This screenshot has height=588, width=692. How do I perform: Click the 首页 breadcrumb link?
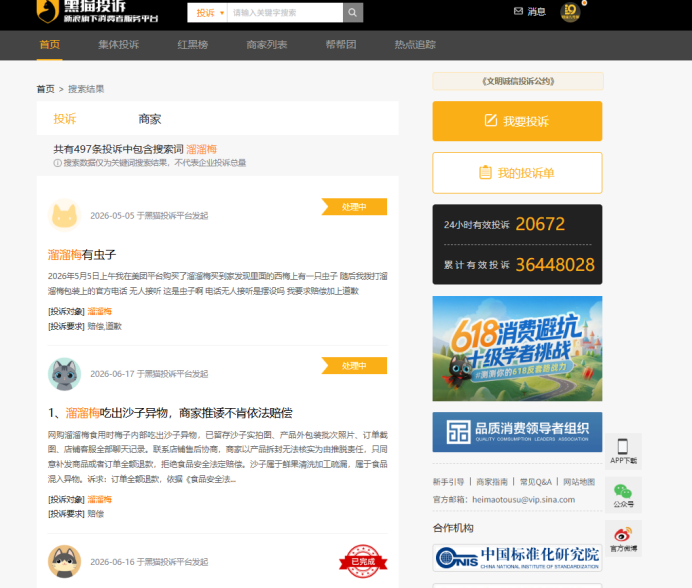pyautogui.click(x=45, y=89)
